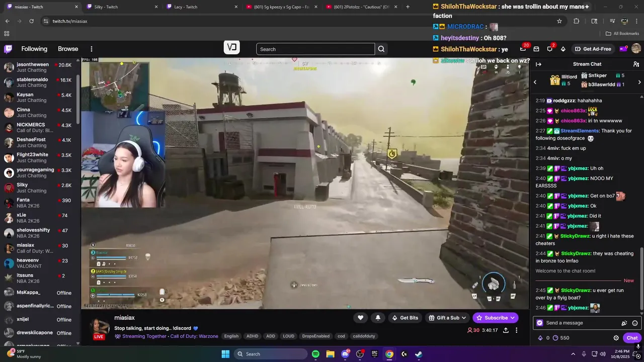This screenshot has height=362, width=644.
Task: Open the All Bookmarks folder
Action: point(622,34)
